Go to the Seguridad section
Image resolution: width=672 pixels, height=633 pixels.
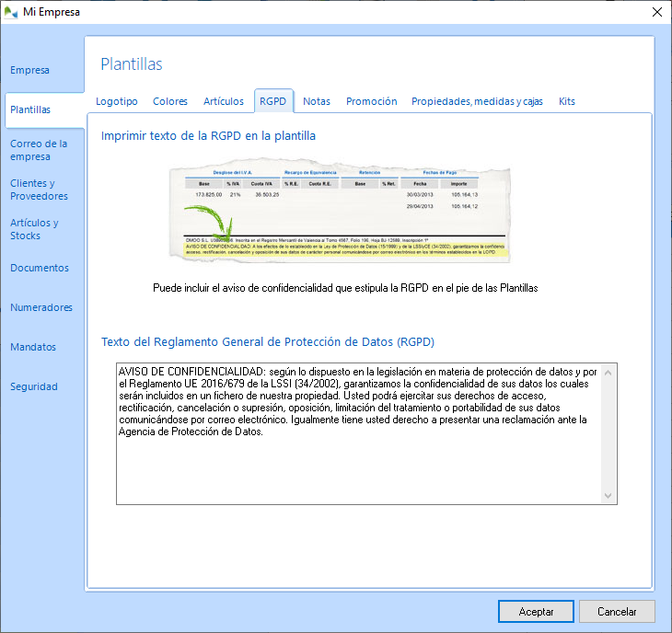(34, 386)
